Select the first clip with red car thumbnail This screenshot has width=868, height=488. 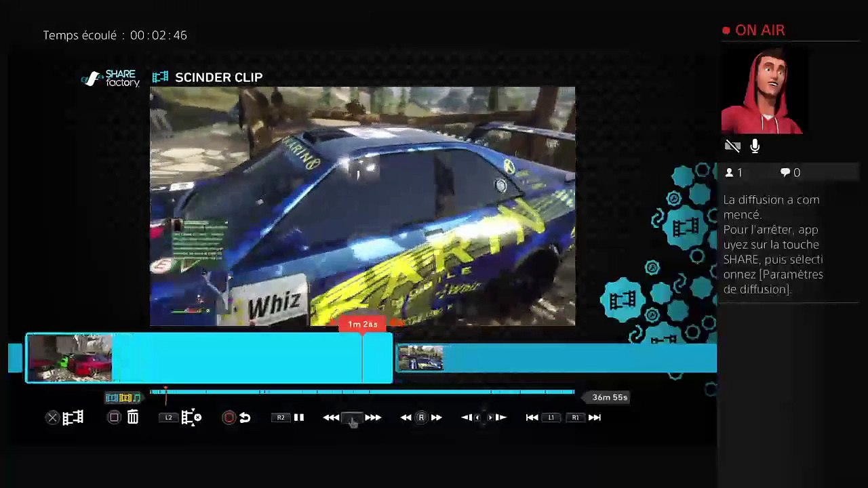tap(209, 358)
